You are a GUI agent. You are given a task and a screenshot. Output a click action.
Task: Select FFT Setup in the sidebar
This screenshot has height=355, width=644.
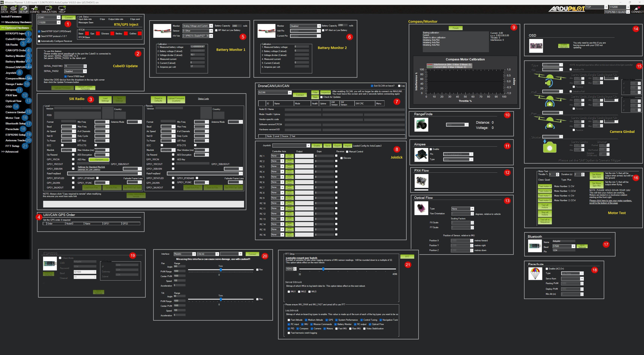(13, 146)
